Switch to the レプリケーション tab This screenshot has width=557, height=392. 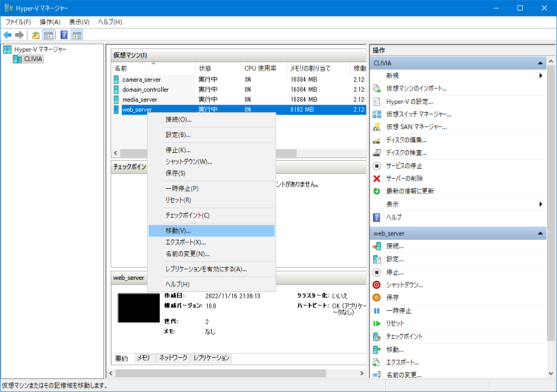[211, 358]
